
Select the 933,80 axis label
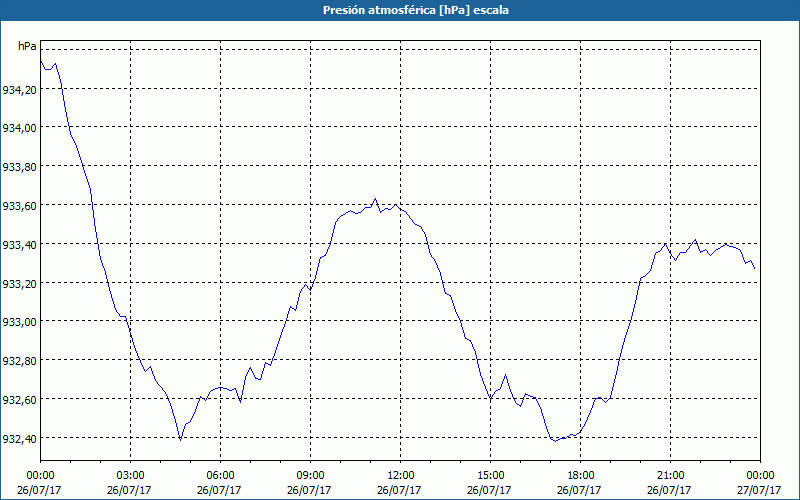point(19,167)
